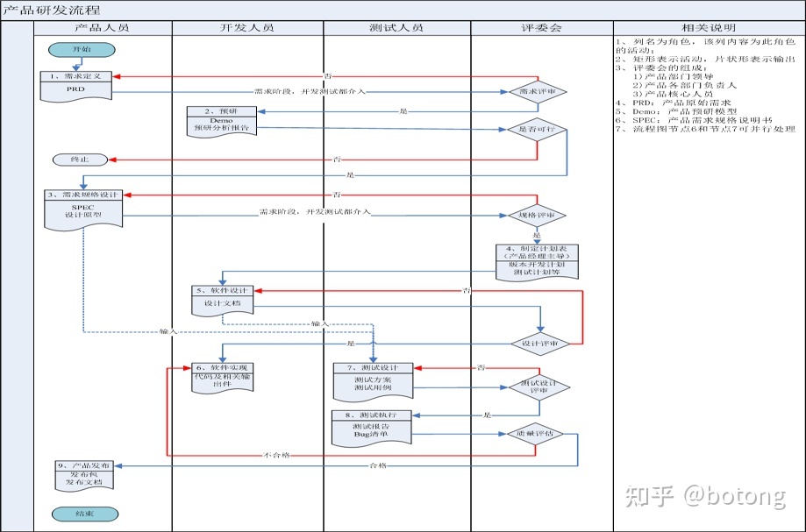This screenshot has height=532, width=806.
Task: Click the 开始 start oval
Action: tap(80, 49)
